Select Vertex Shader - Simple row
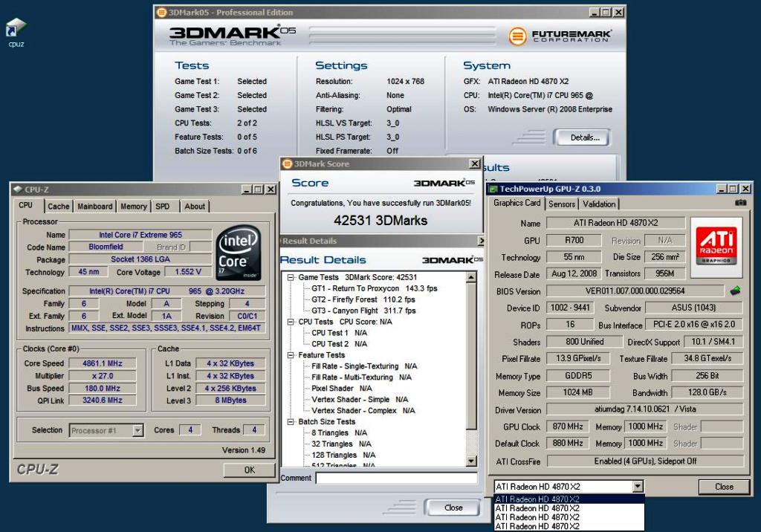The height and width of the screenshot is (532, 761). (360, 400)
